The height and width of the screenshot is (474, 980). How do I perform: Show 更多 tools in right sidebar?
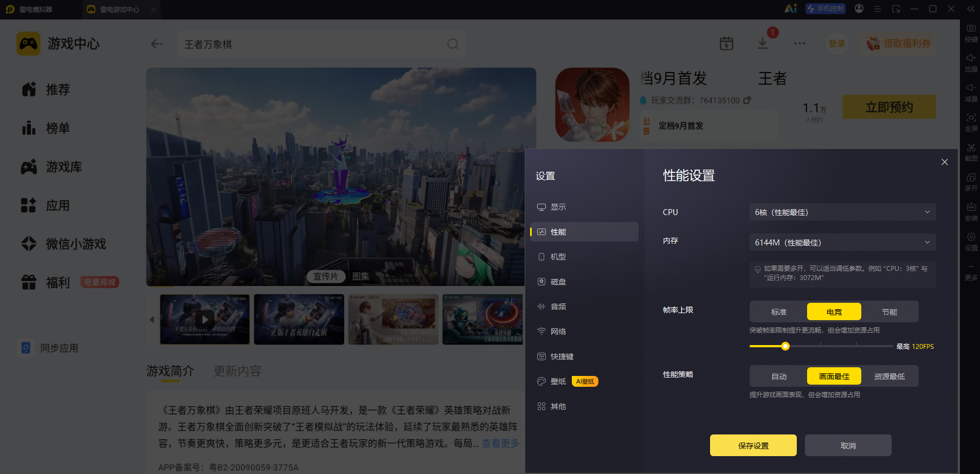click(971, 272)
